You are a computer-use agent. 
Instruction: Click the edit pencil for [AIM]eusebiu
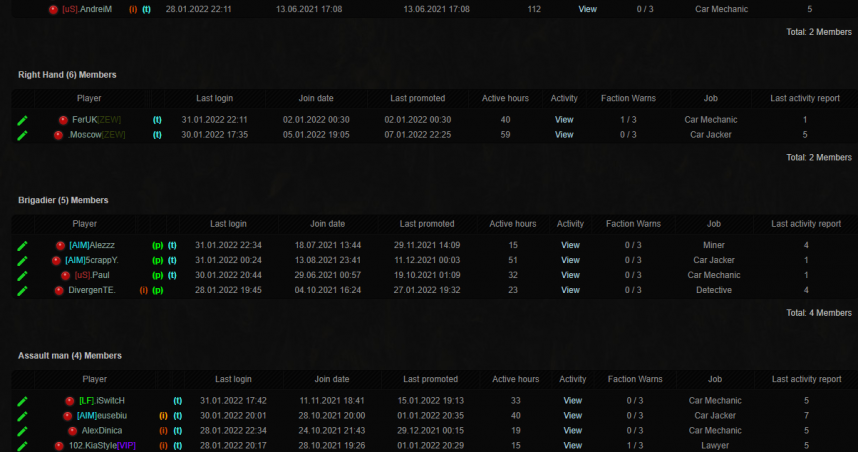(x=22, y=416)
